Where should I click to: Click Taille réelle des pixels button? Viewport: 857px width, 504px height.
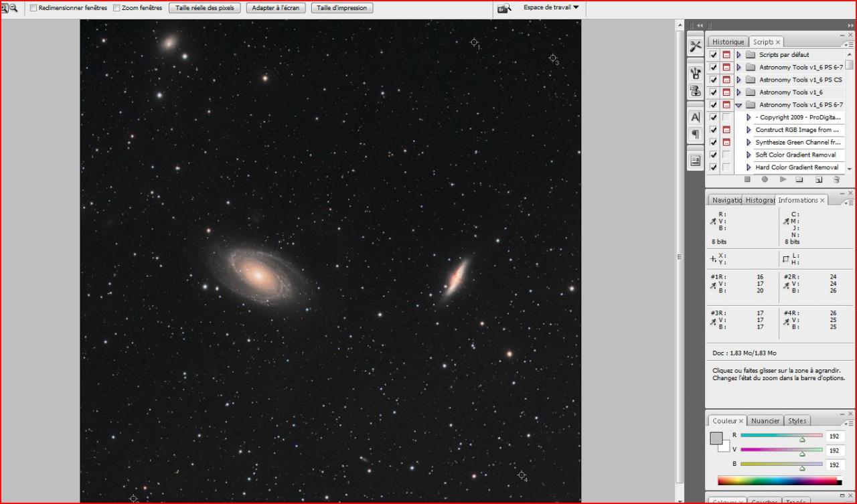[x=205, y=8]
